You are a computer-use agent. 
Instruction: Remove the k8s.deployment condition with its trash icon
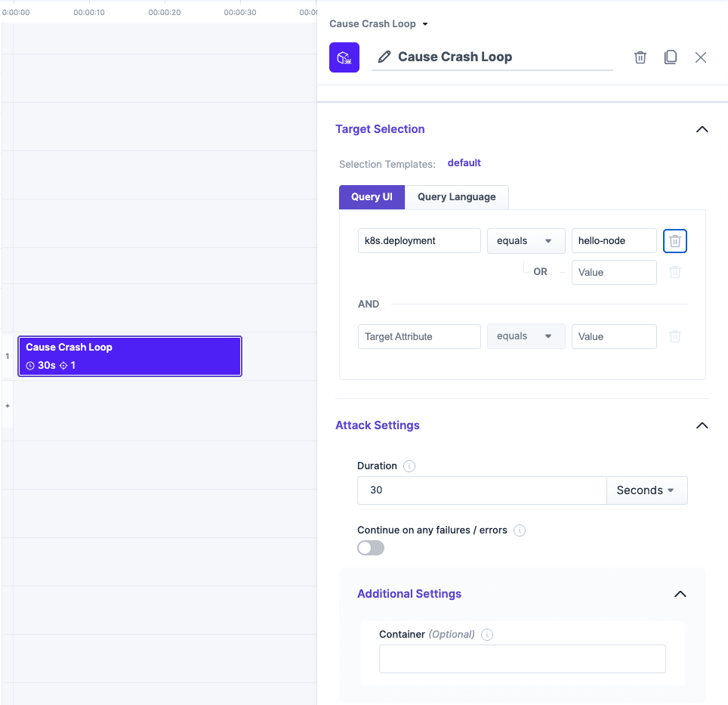[x=674, y=240]
